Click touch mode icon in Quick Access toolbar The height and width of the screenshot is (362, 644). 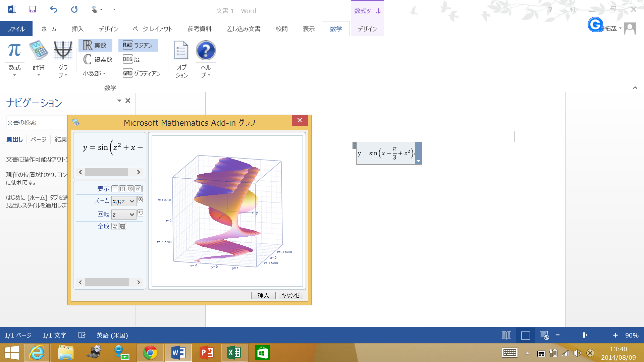94,9
